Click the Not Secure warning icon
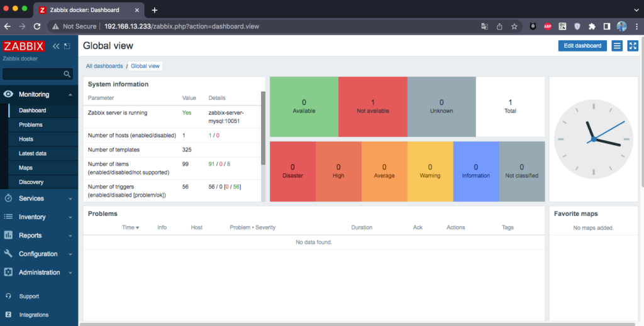Screen dimensions: 644x326 tap(55, 26)
